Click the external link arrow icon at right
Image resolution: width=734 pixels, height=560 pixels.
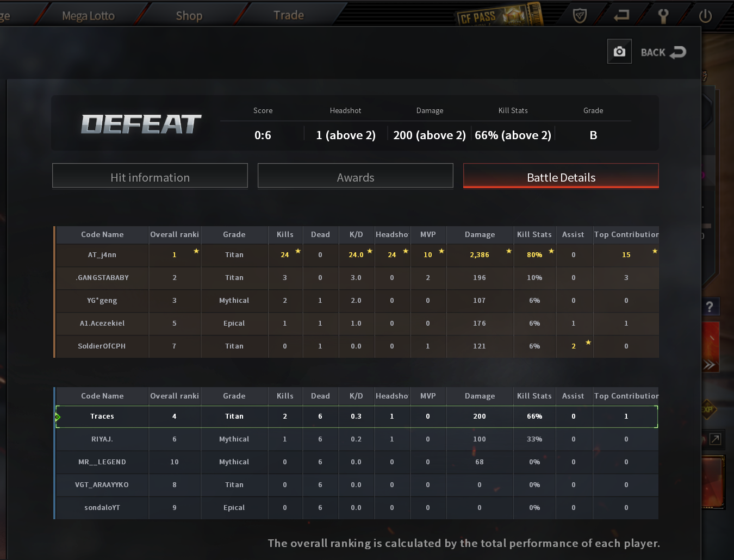click(x=715, y=439)
